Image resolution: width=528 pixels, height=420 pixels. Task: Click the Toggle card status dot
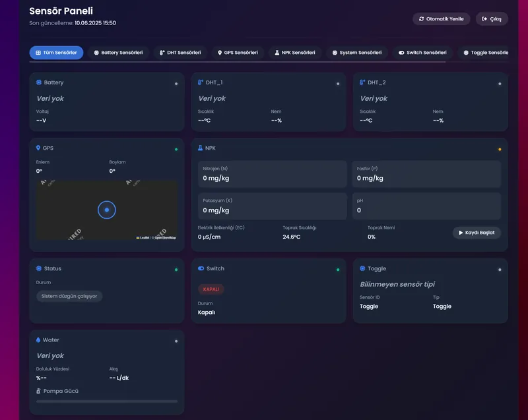pos(500,270)
